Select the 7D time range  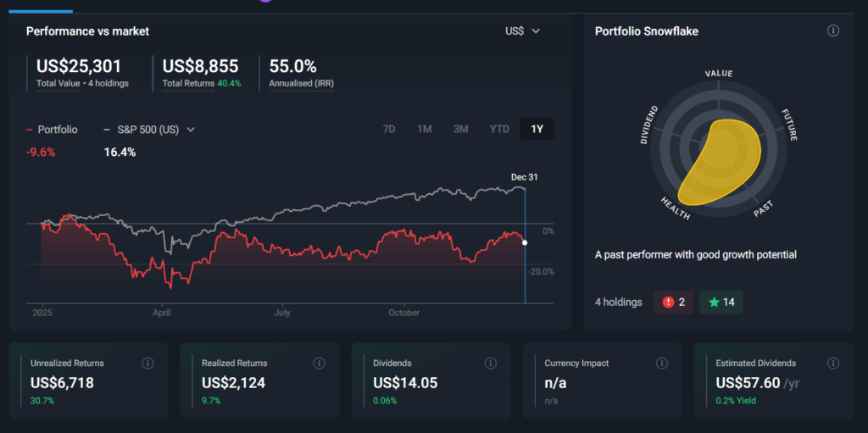(x=389, y=129)
